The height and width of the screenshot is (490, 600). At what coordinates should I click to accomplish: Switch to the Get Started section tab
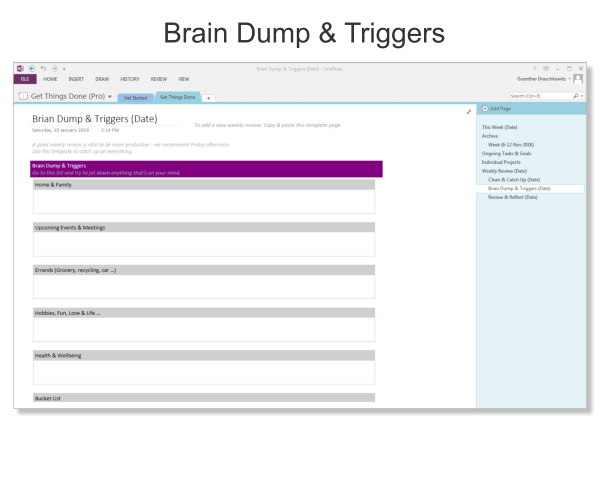click(x=135, y=97)
